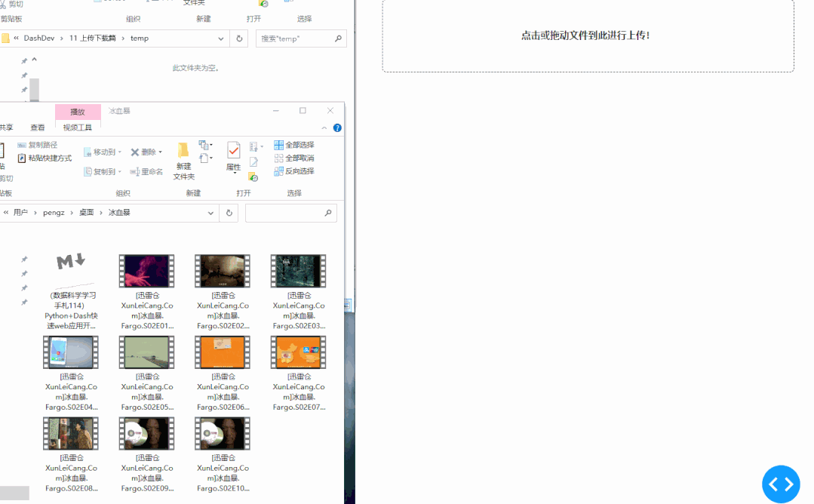Click Paste shortcut (粘贴快捷方式)
This screenshot has height=504, width=814.
pyautogui.click(x=44, y=158)
